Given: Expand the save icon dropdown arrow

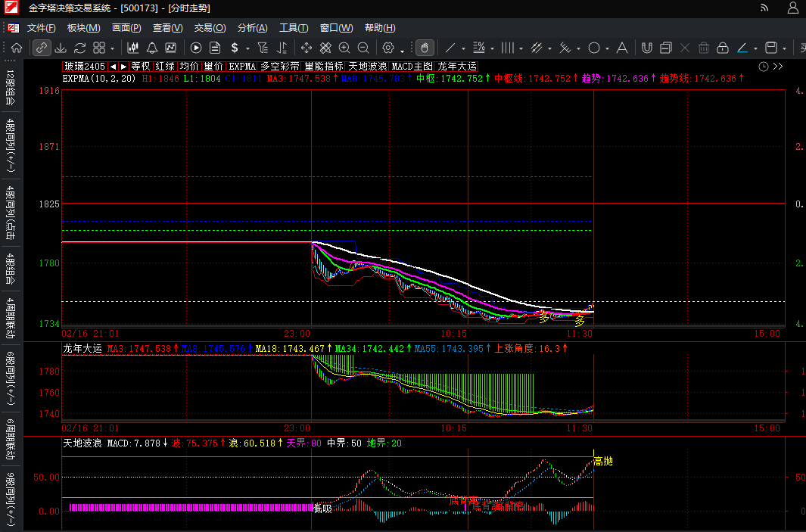Looking at the screenshot, I should [x=784, y=49].
